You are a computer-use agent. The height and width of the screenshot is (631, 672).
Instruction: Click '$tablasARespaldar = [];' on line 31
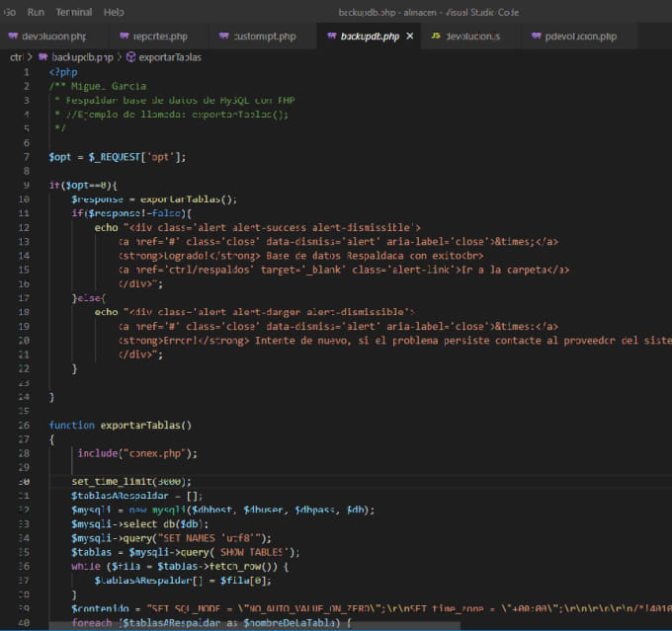(x=136, y=496)
